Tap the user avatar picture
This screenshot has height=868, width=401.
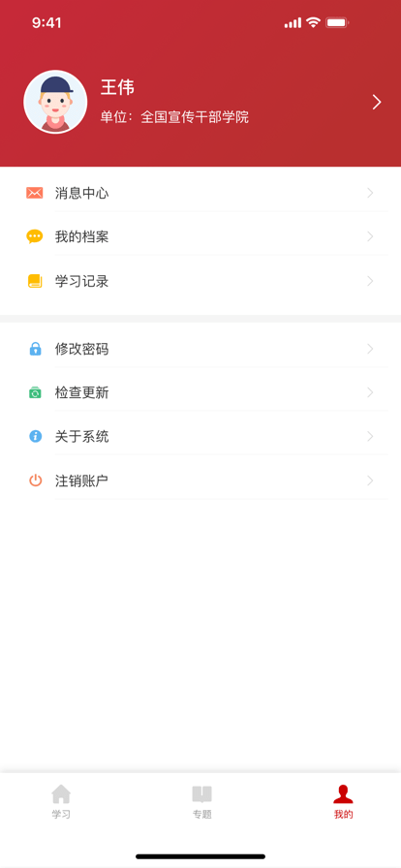[x=55, y=102]
